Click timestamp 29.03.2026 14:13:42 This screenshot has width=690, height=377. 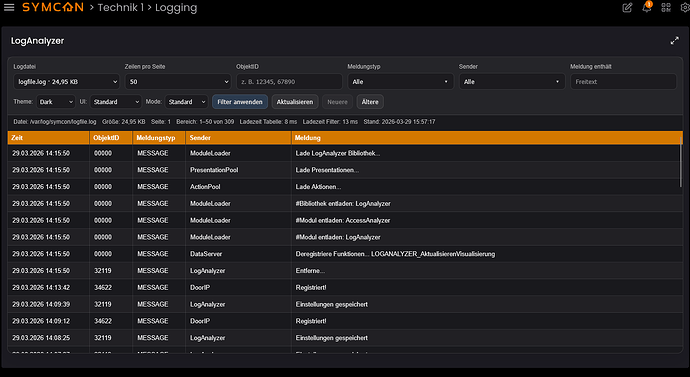tap(41, 287)
